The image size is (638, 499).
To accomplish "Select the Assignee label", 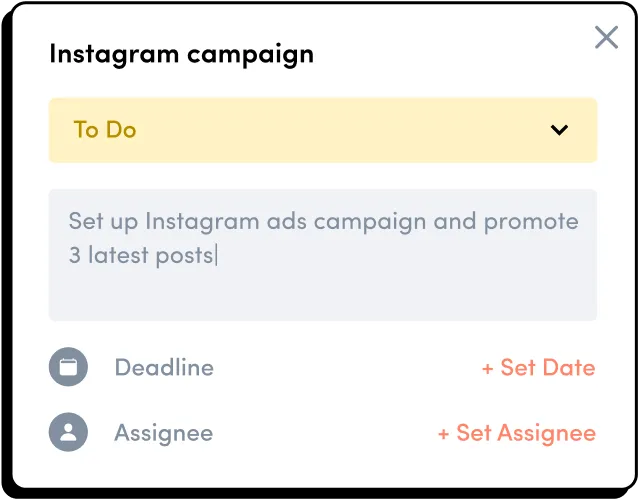I will (163, 433).
